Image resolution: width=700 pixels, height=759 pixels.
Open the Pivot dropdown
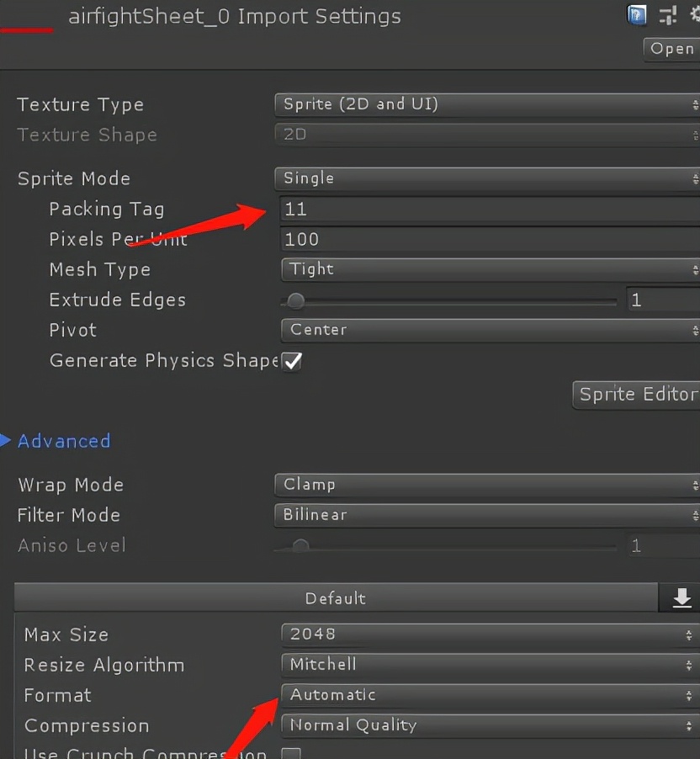486,330
